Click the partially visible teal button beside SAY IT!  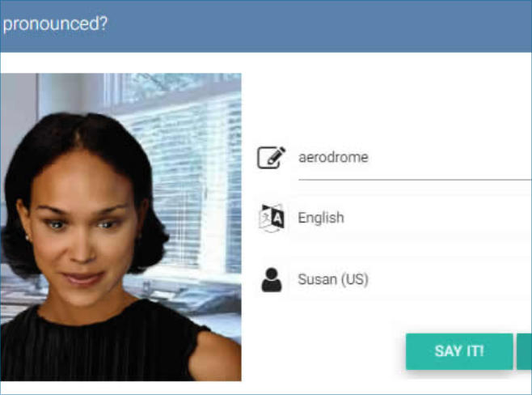(x=524, y=351)
